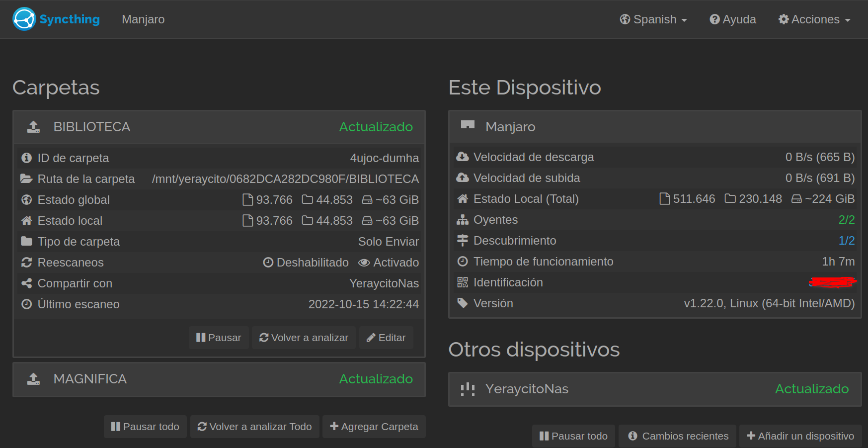
Task: Click Agregar Carpeta to add a folder
Action: click(x=374, y=427)
